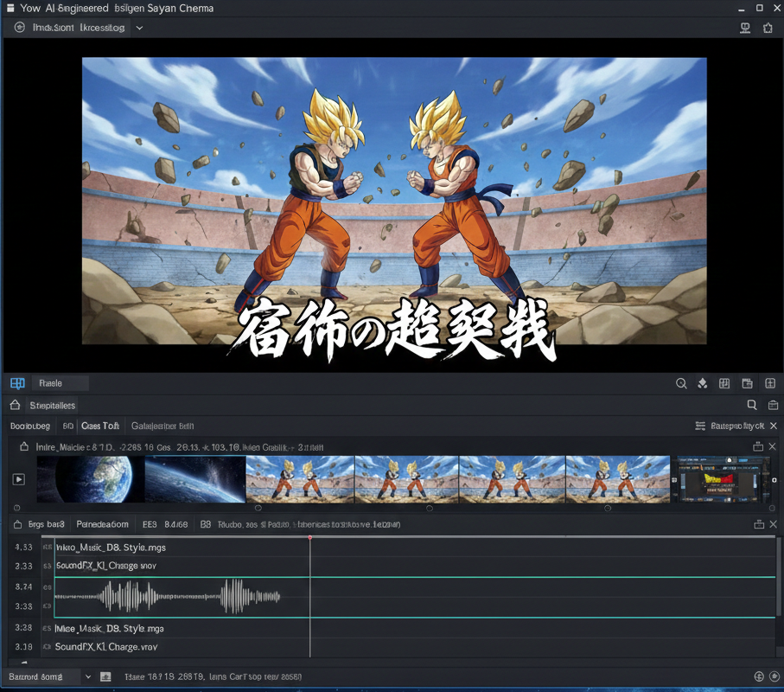
Task: Toggle the ES marker on SoundFX_KI_Charge track
Action: 47,566
